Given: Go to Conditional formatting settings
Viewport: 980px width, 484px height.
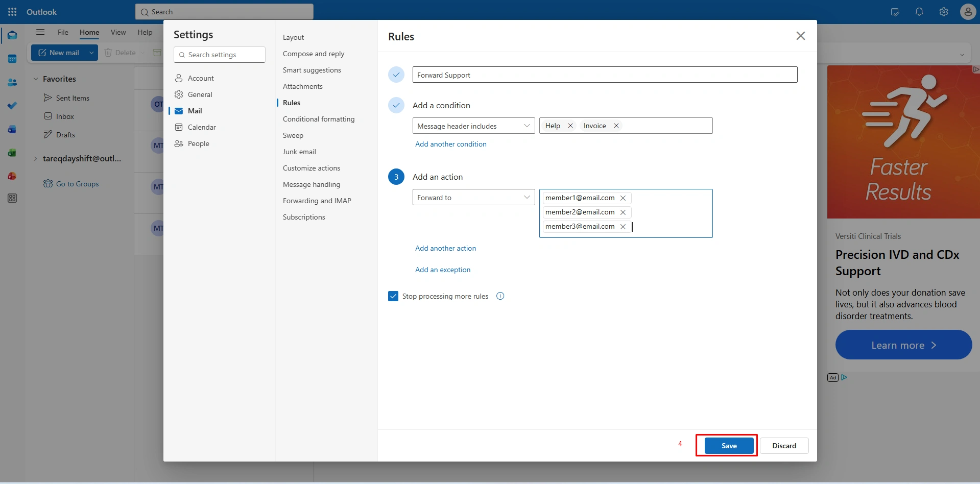Looking at the screenshot, I should tap(319, 119).
